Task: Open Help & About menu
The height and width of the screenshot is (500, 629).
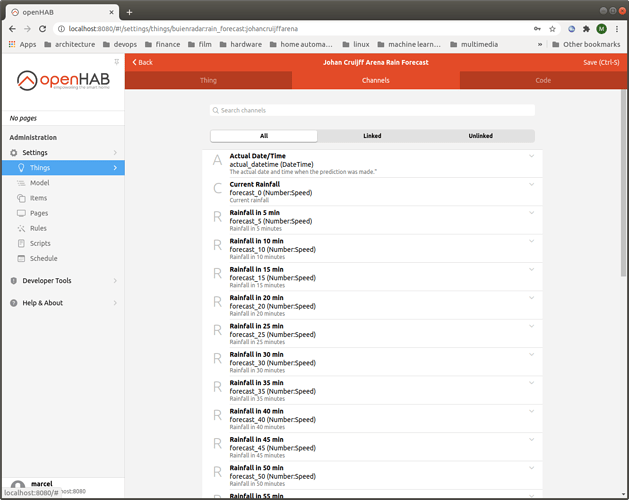Action: (63, 303)
